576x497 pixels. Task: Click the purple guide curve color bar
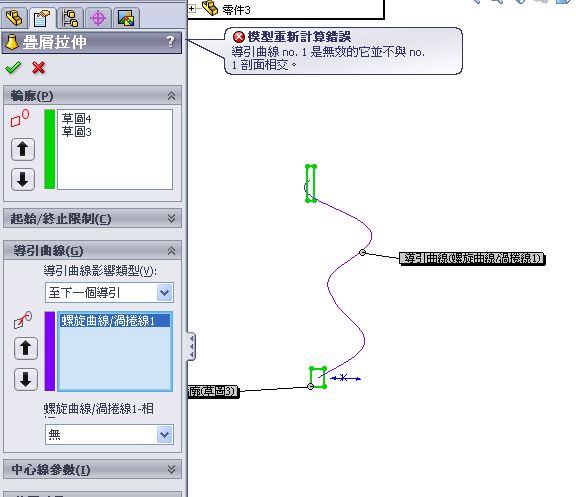(x=50, y=351)
